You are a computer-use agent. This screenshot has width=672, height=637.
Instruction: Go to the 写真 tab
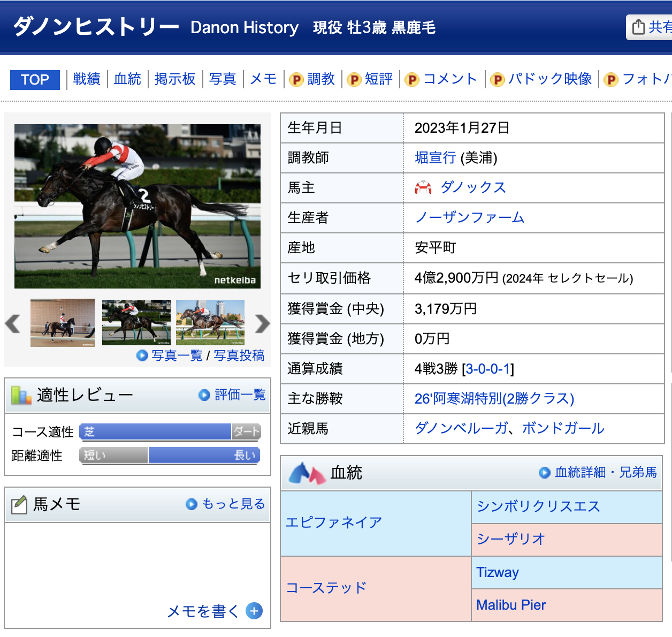(223, 79)
